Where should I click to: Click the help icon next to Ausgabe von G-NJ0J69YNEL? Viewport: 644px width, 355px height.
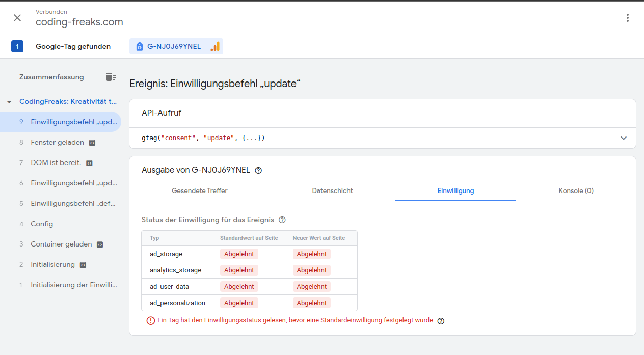click(x=258, y=170)
